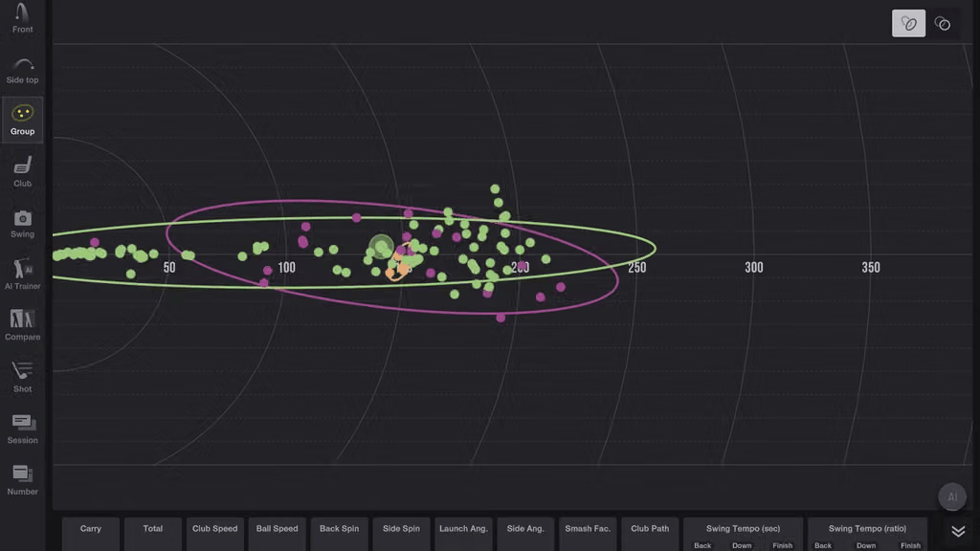Screen dimensions: 980x551
Task: Open the Front view from the sidebar
Action: pos(23,18)
